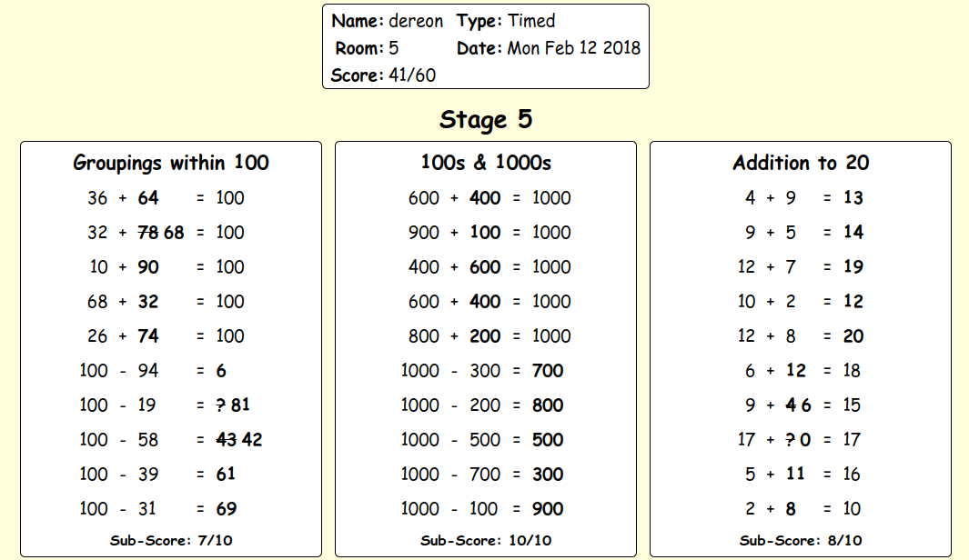Click the crossed-out 4 in the '9 + … = 15' row

[x=791, y=405]
